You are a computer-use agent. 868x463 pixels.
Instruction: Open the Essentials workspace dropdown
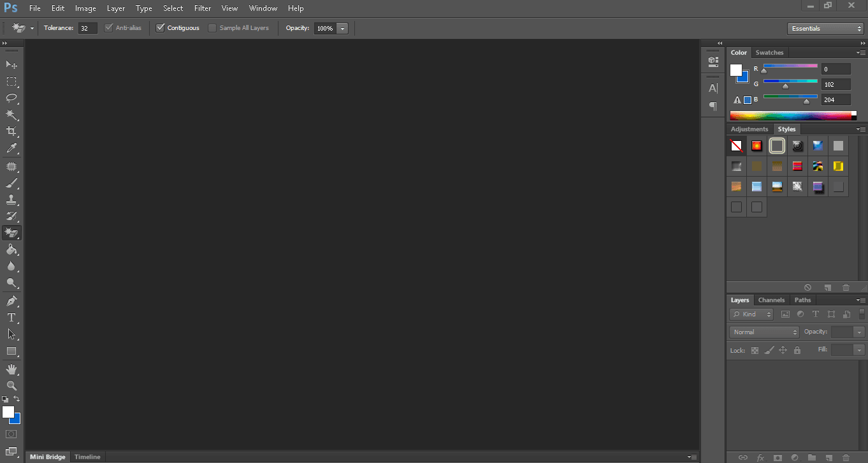tap(825, 28)
